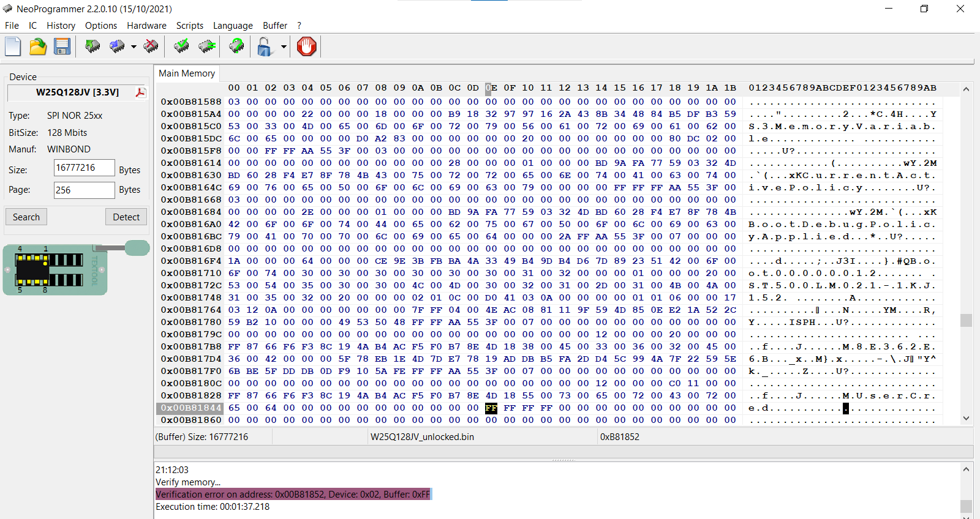Click the chip icon with green question mark

(x=236, y=47)
